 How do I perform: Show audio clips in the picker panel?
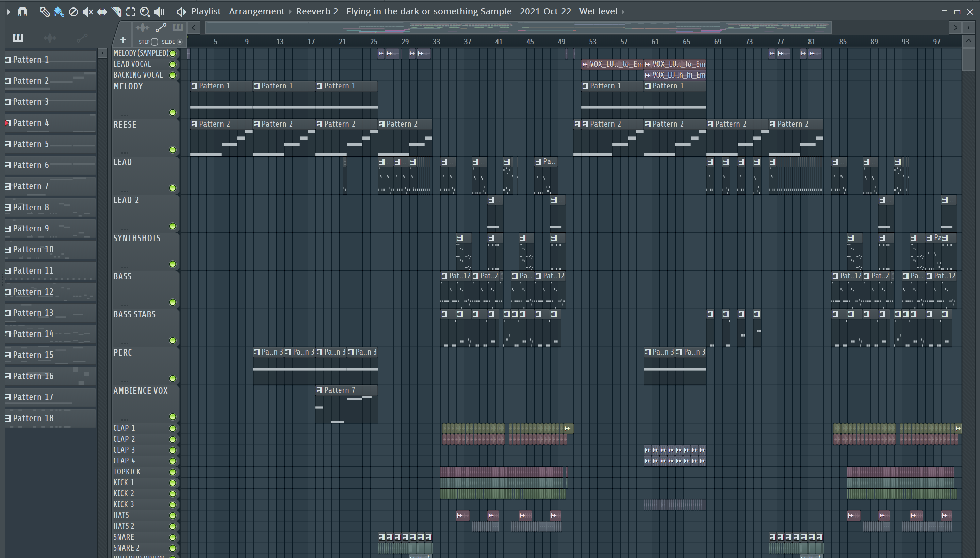(x=50, y=37)
